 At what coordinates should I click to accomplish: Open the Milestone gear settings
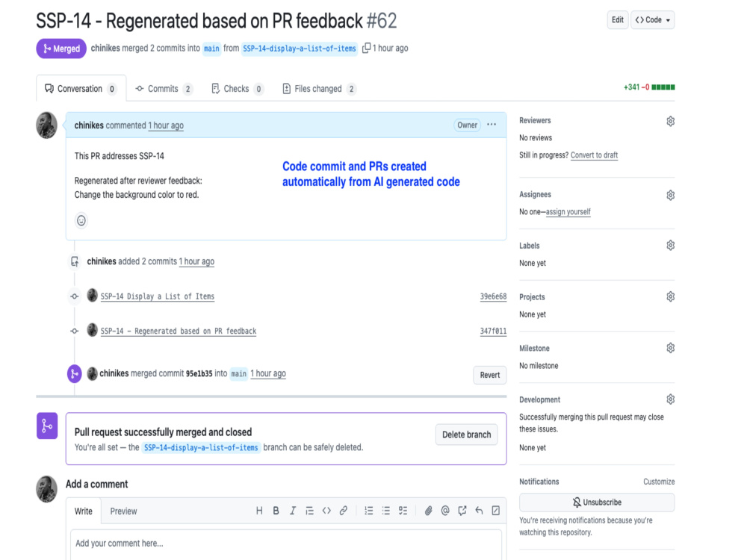tap(670, 348)
